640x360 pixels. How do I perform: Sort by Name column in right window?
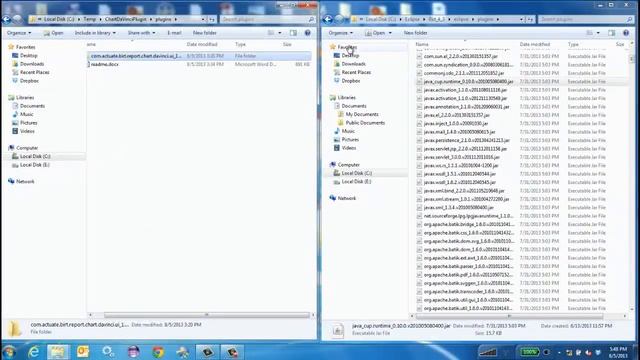click(x=422, y=44)
